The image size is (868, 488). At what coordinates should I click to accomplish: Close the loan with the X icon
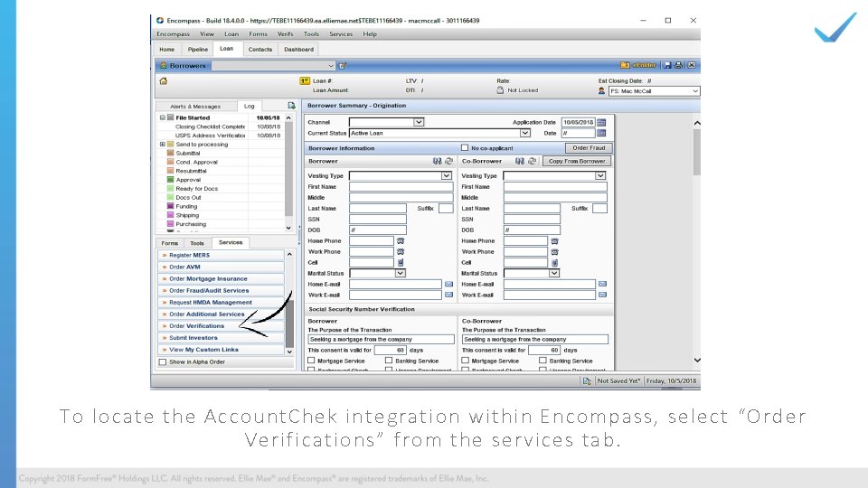tap(692, 65)
